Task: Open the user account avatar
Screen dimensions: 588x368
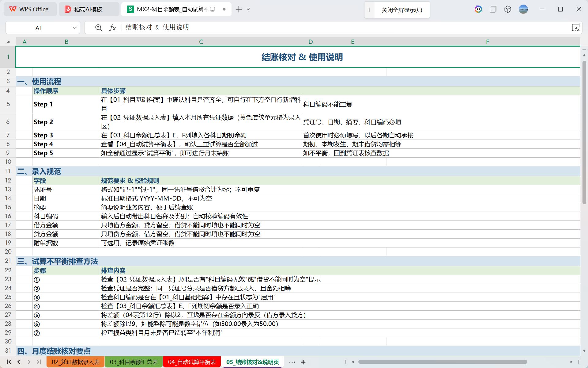Action: click(x=523, y=9)
